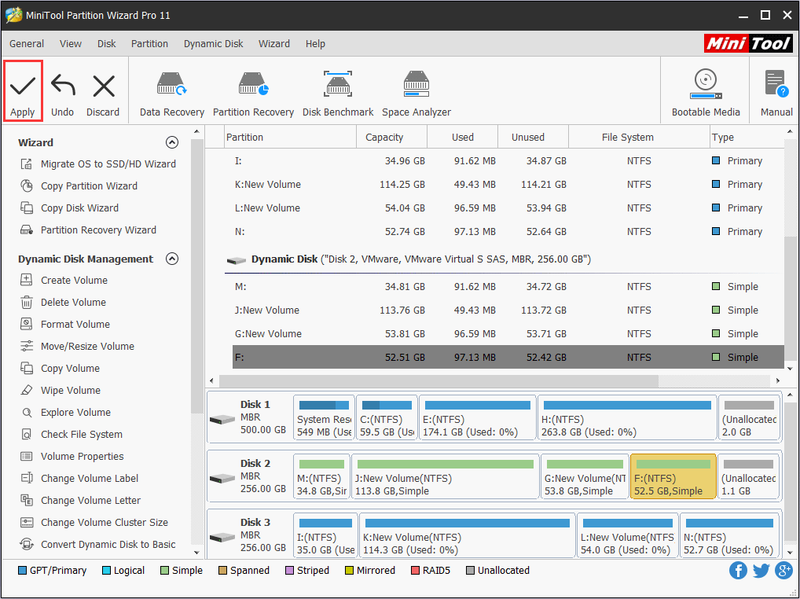Open the Manual help icon
800x599 pixels.
(x=776, y=84)
